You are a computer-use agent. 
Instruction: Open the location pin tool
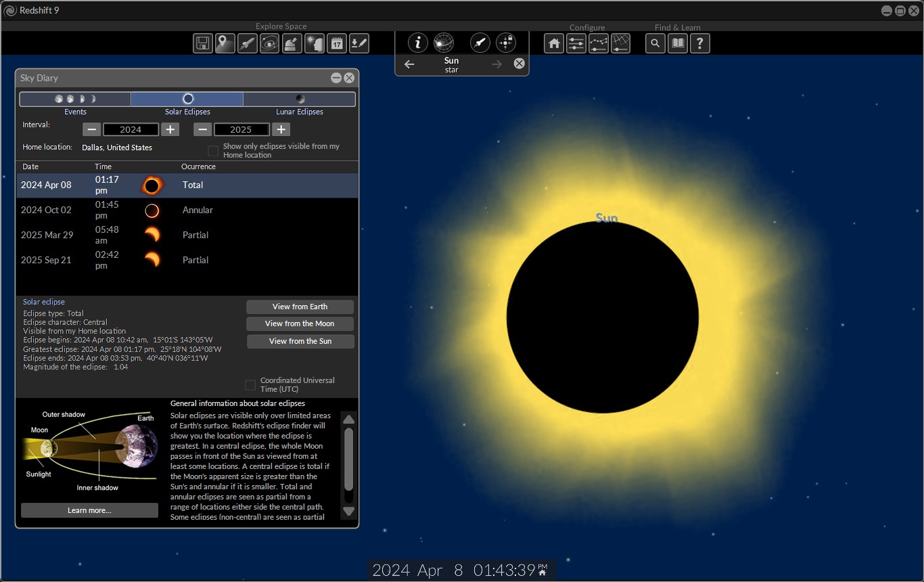(x=225, y=44)
